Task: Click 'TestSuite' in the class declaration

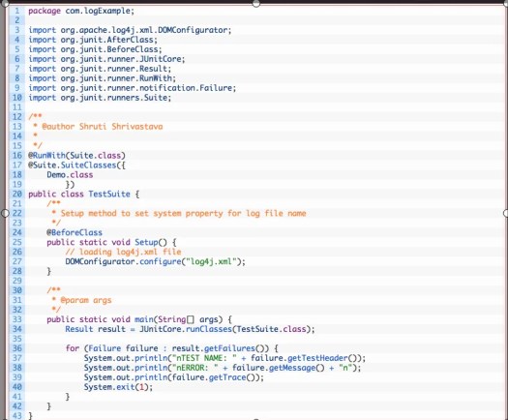Action: pos(109,195)
